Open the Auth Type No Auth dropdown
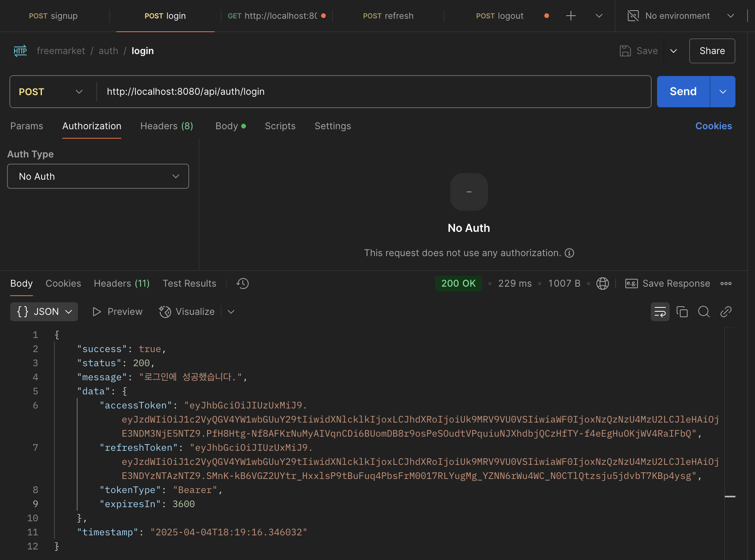This screenshot has height=560, width=755. point(98,176)
